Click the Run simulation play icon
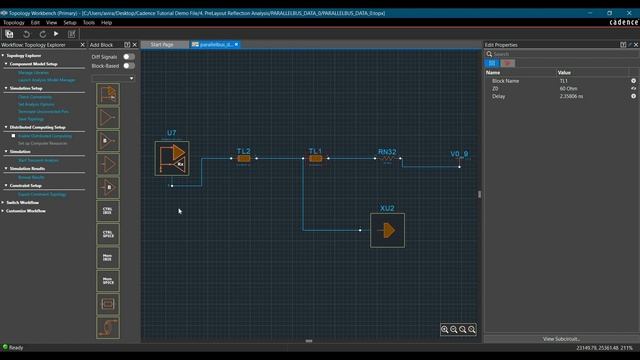This screenshot has height=360, width=640. (56, 34)
